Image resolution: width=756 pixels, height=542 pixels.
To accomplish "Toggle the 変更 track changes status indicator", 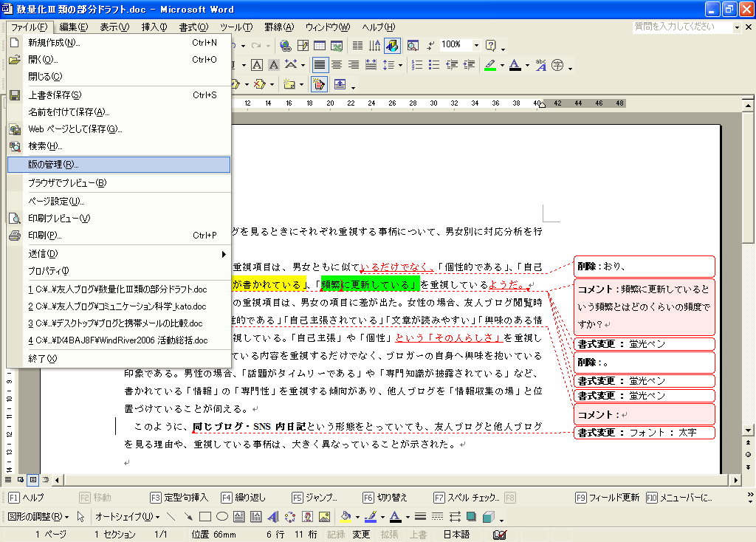I will point(360,534).
